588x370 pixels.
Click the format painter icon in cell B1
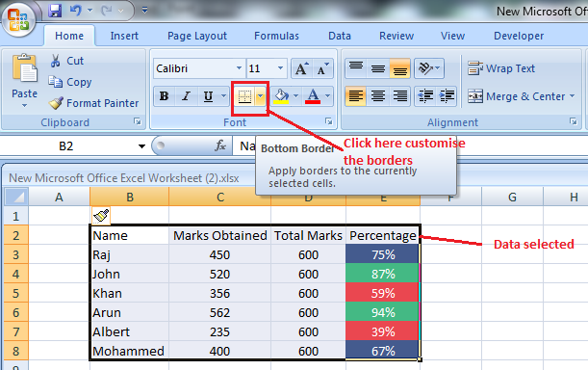tap(101, 216)
